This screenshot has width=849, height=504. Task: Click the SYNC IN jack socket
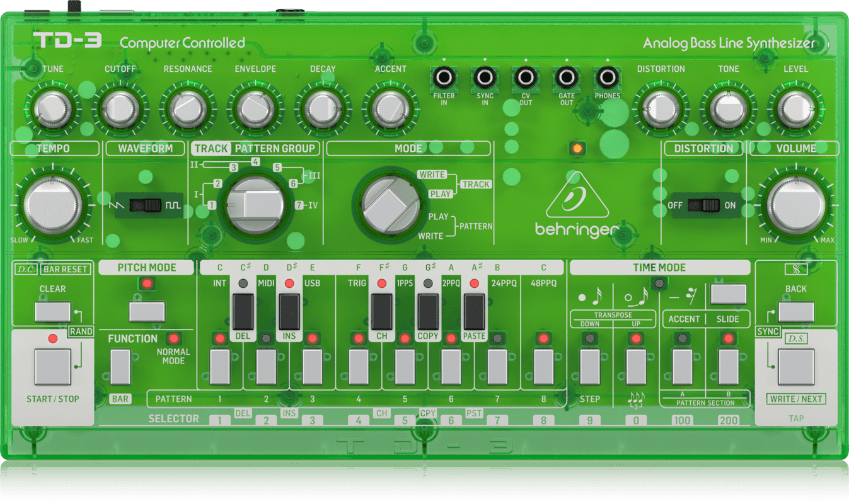coord(485,78)
